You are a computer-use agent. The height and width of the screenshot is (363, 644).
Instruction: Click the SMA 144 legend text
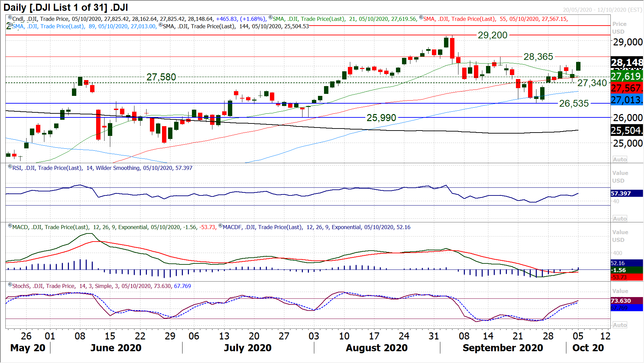tap(236, 26)
